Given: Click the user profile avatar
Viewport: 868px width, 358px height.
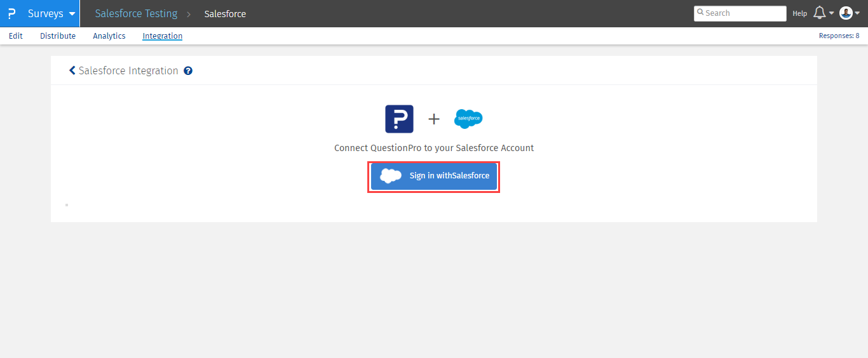Looking at the screenshot, I should (846, 13).
